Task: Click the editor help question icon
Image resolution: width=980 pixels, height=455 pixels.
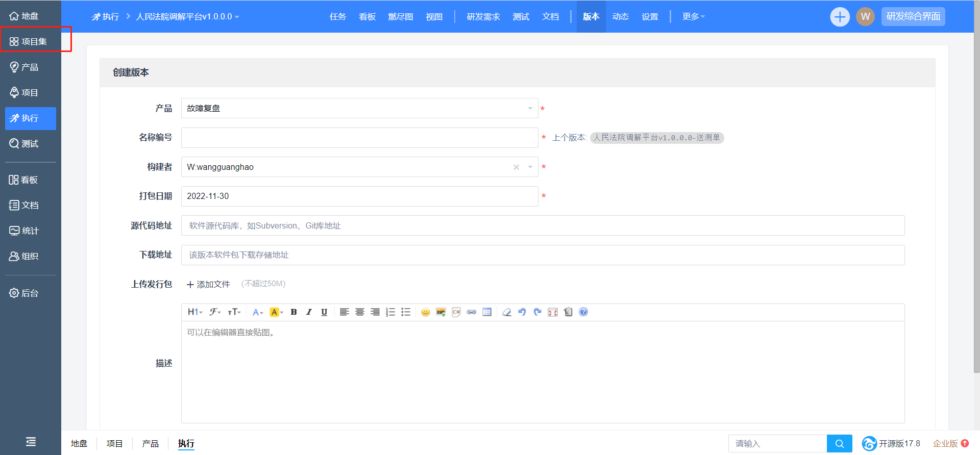Action: pyautogui.click(x=583, y=312)
